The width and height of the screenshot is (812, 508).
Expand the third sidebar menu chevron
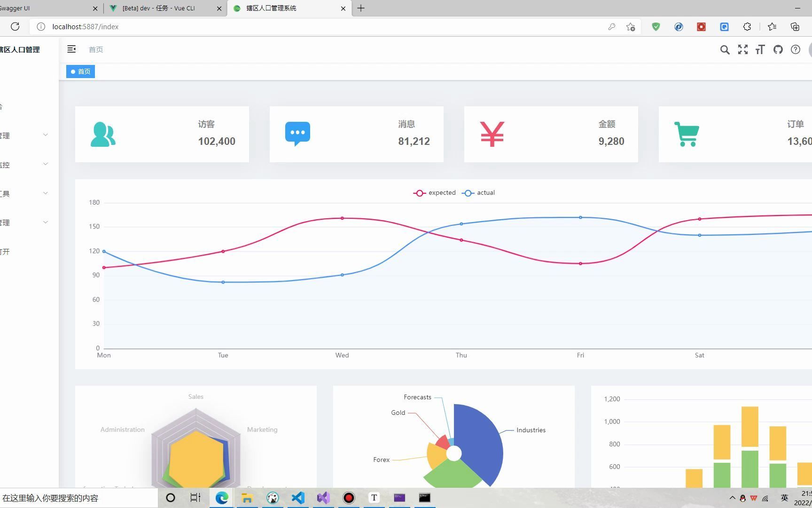point(46,193)
